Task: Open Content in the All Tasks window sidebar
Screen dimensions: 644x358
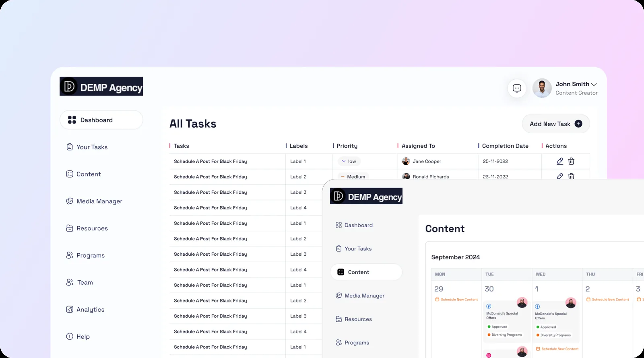Action: pyautogui.click(x=83, y=174)
